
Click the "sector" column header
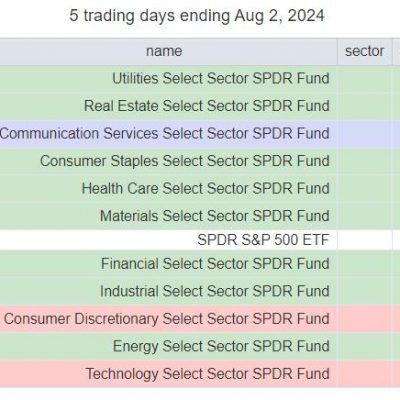364,51
